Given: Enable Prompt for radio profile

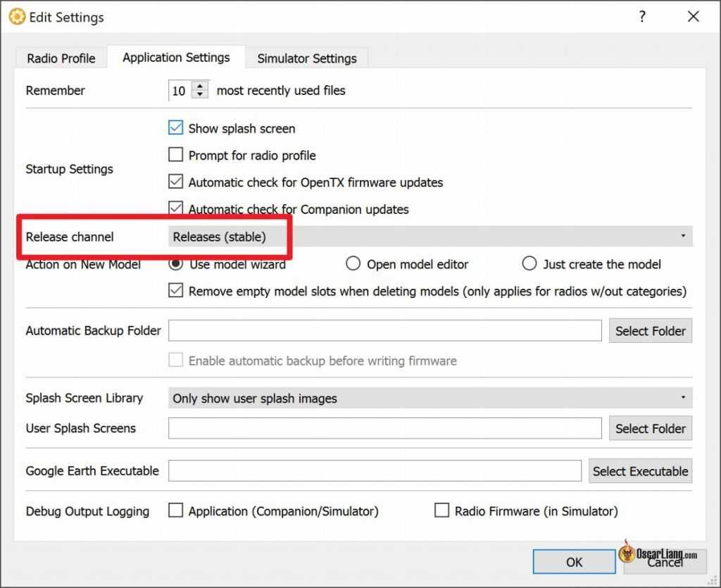Looking at the screenshot, I should [x=176, y=156].
